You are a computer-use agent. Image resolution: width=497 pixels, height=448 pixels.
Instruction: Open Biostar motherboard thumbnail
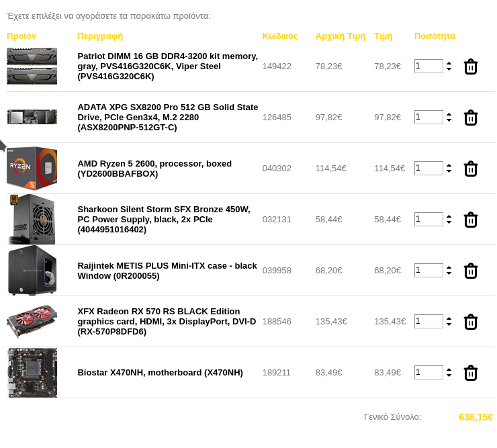(x=32, y=373)
